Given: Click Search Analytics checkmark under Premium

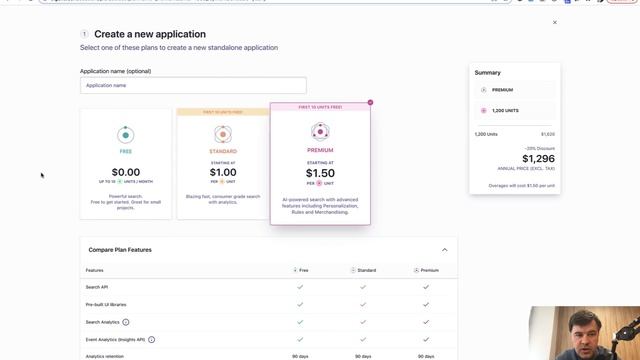Looking at the screenshot, I should pos(426,322).
